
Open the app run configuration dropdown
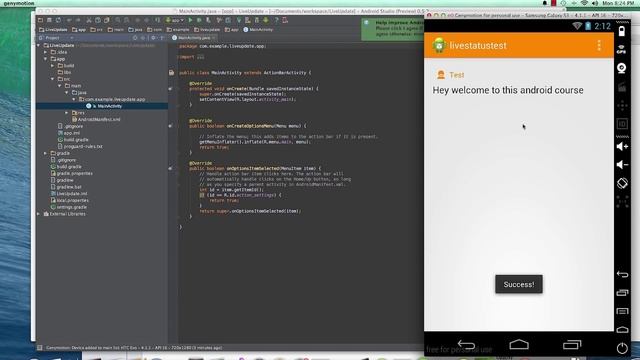175,20
